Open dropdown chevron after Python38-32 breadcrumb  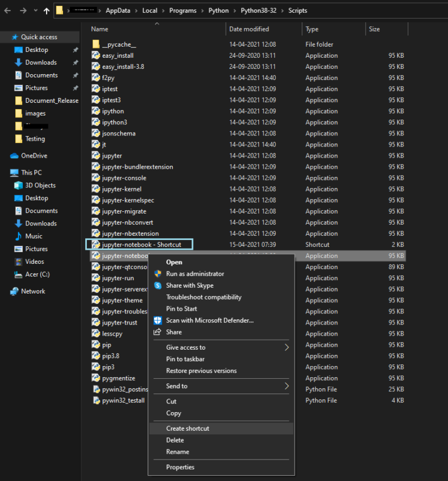pos(282,11)
